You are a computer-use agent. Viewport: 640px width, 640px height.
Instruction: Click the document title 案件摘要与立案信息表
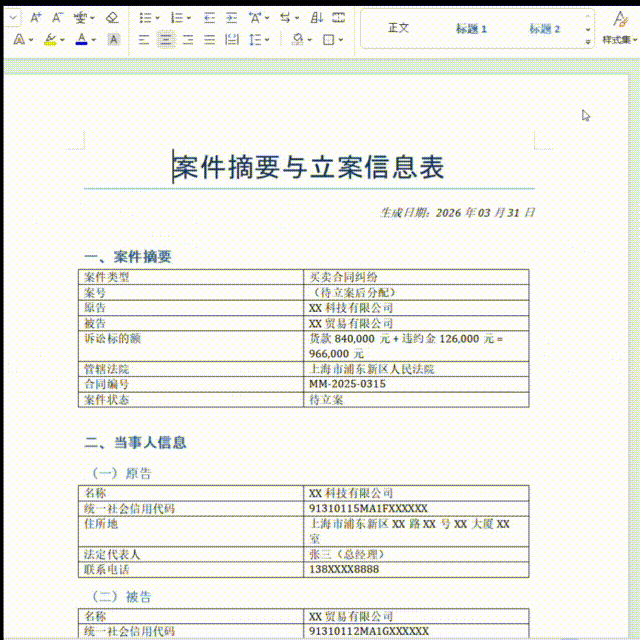[x=309, y=167]
